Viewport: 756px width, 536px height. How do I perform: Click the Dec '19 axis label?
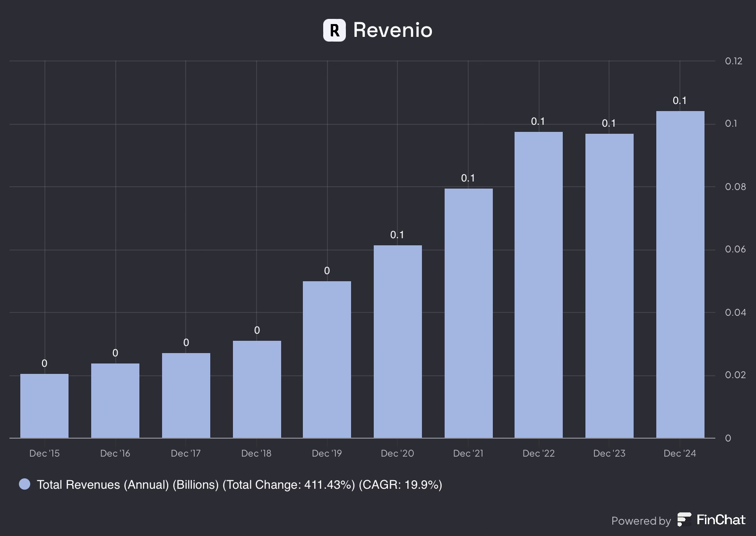[327, 453]
